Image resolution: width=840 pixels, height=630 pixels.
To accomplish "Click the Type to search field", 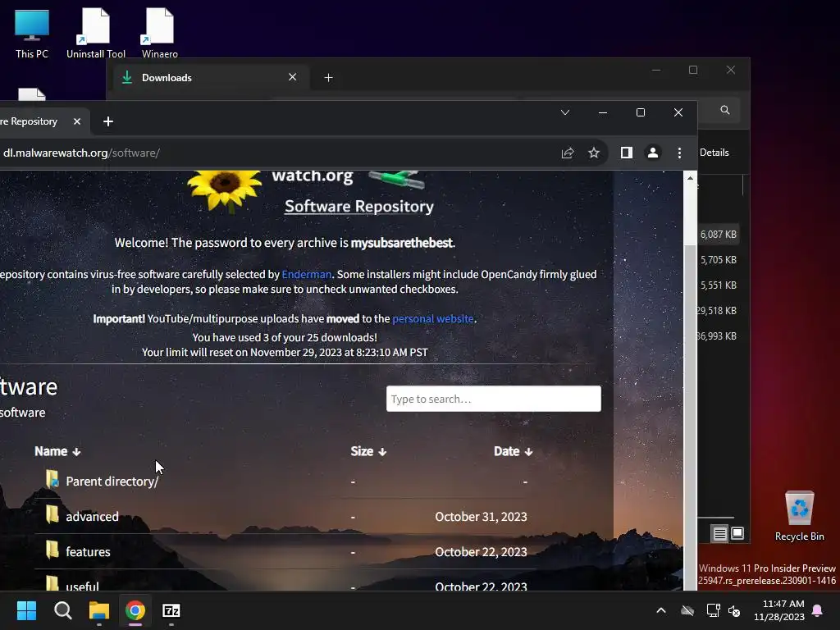I will 493,399.
